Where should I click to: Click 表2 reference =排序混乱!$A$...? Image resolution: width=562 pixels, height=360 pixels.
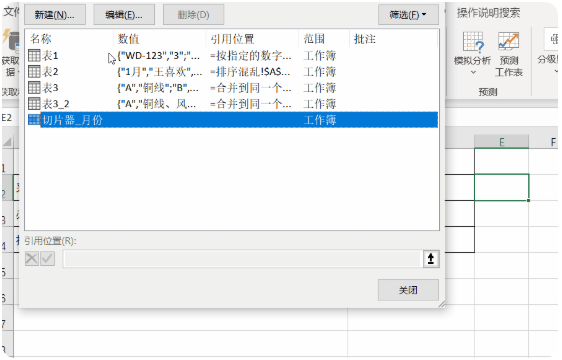coord(250,72)
